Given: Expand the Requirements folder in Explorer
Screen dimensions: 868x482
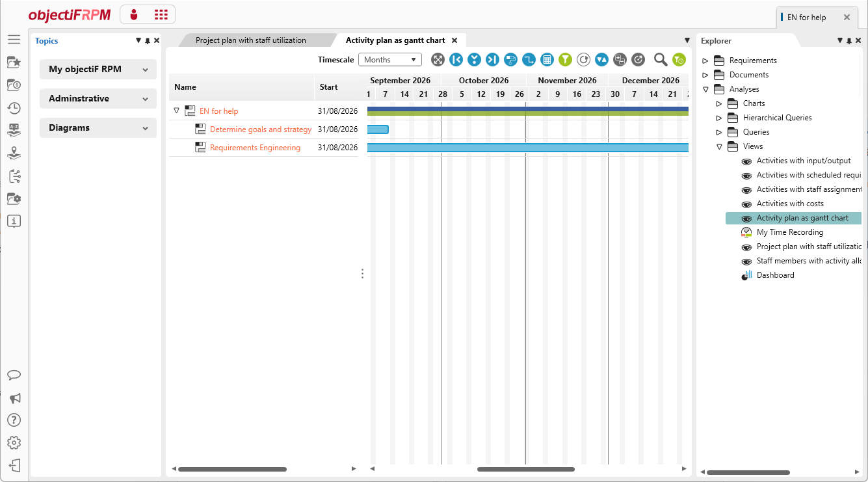Looking at the screenshot, I should tap(705, 60).
